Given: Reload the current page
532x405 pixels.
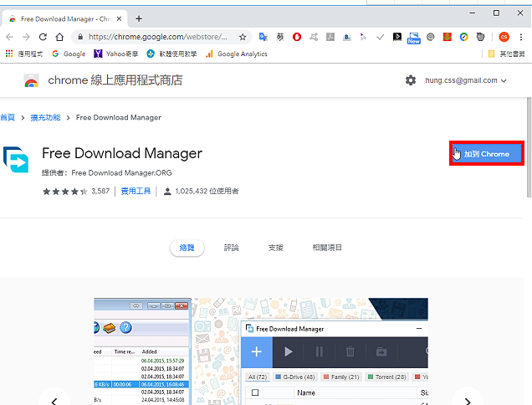Looking at the screenshot, I should 43,37.
